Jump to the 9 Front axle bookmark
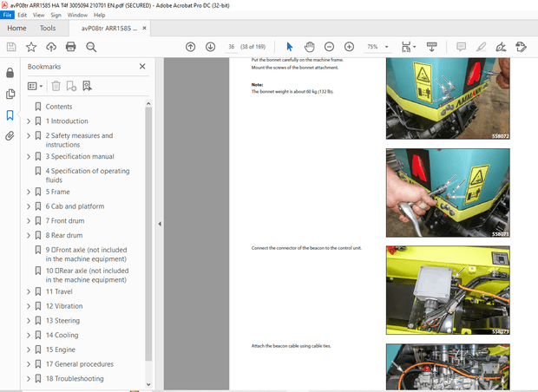 tap(86, 254)
